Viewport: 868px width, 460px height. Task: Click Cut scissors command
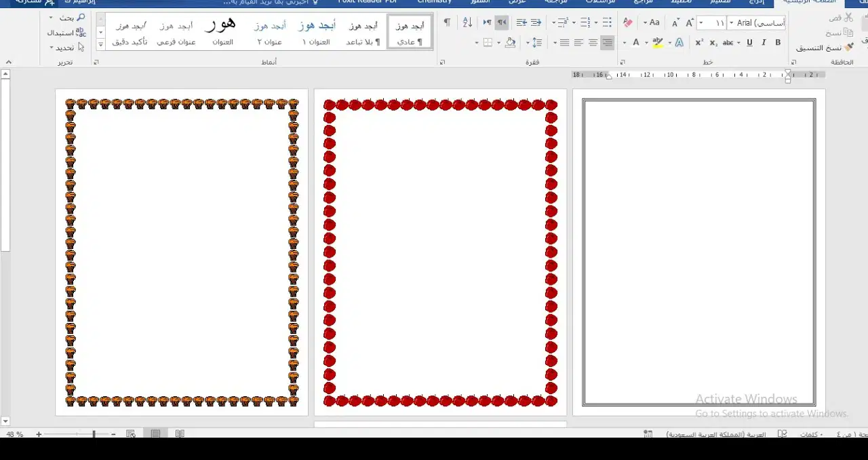tap(841, 18)
